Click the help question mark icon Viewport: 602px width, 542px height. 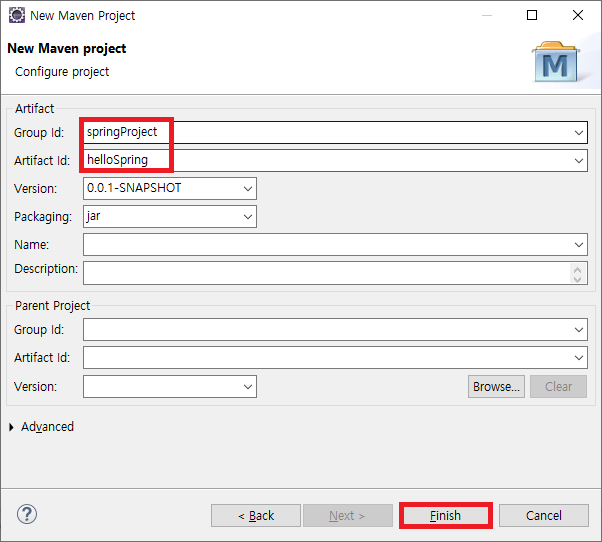point(27,514)
